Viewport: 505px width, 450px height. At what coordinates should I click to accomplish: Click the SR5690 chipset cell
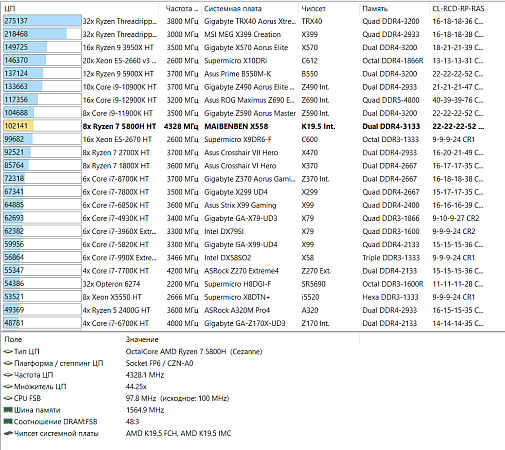coord(313,284)
